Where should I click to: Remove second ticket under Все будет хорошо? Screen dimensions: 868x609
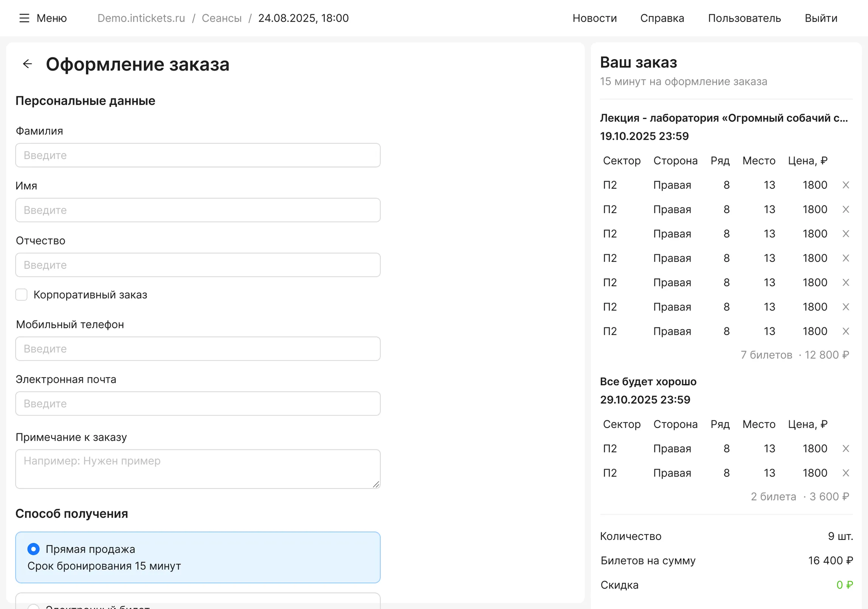846,473
